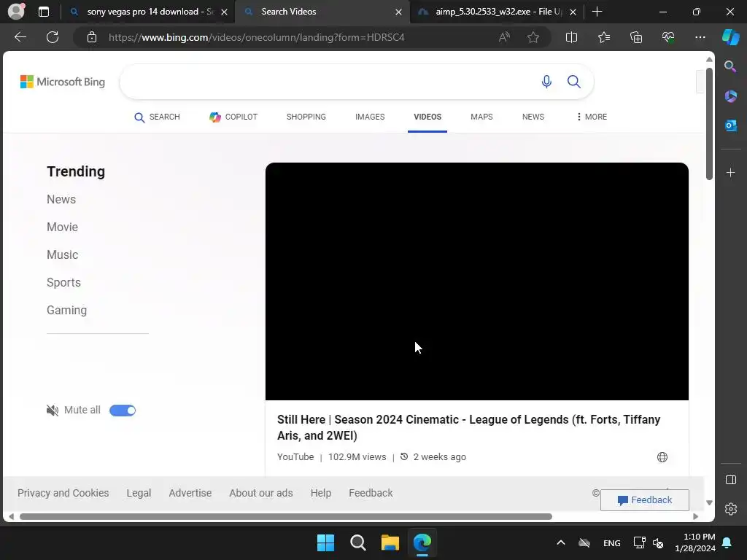The image size is (747, 560).
Task: Open split screen view
Action: [x=571, y=37]
